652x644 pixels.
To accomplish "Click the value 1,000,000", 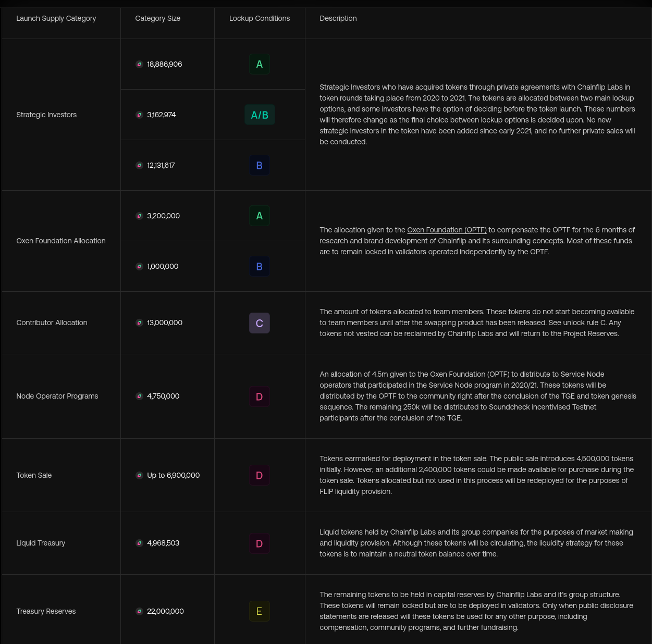I will coord(163,266).
